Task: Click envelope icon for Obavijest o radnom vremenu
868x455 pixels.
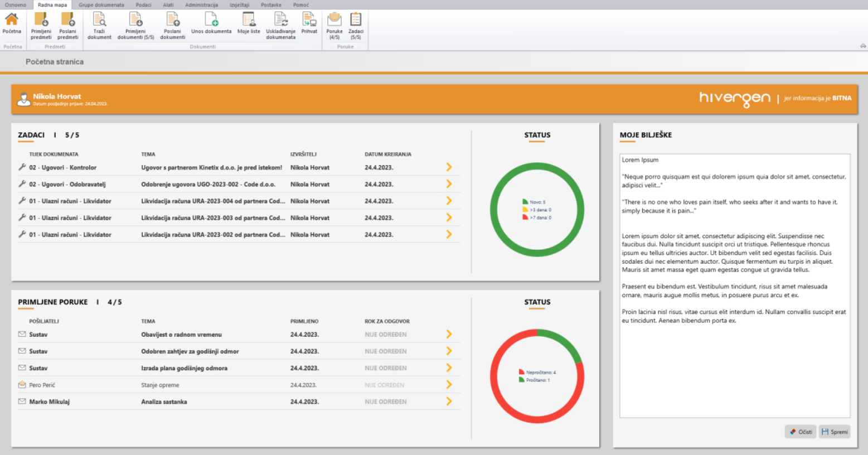Action: 22,334
